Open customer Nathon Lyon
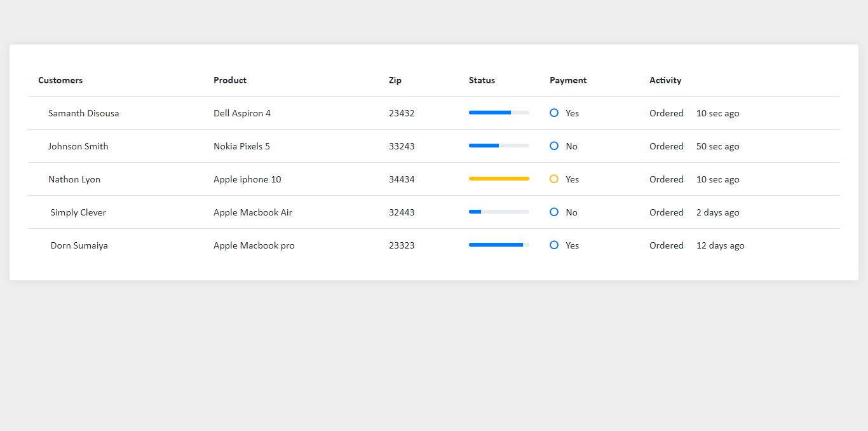Viewport: 868px width, 431px height. pyautogui.click(x=74, y=179)
